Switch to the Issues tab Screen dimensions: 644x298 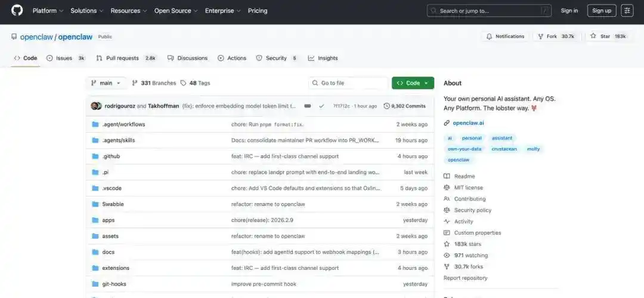coord(64,58)
